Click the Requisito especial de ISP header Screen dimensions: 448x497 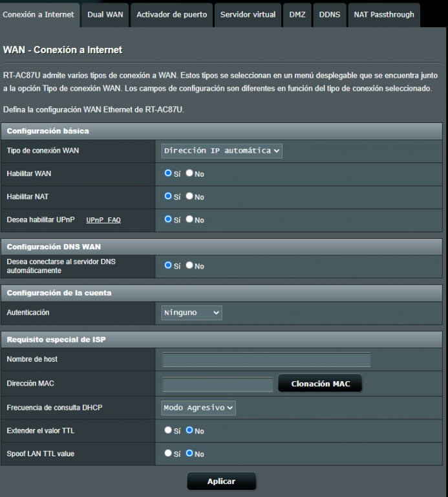point(222,340)
